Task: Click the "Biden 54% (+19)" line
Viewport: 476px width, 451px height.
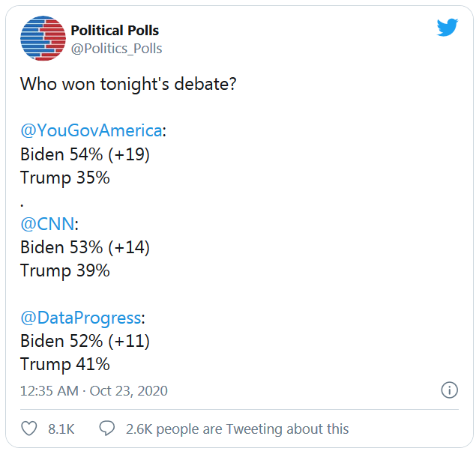Action: 85,154
